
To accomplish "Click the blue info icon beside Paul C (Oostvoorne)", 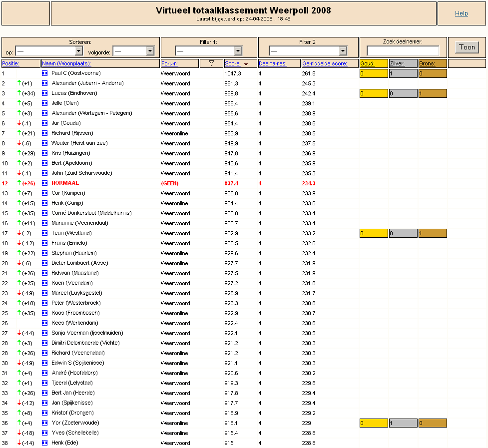I will [45, 73].
